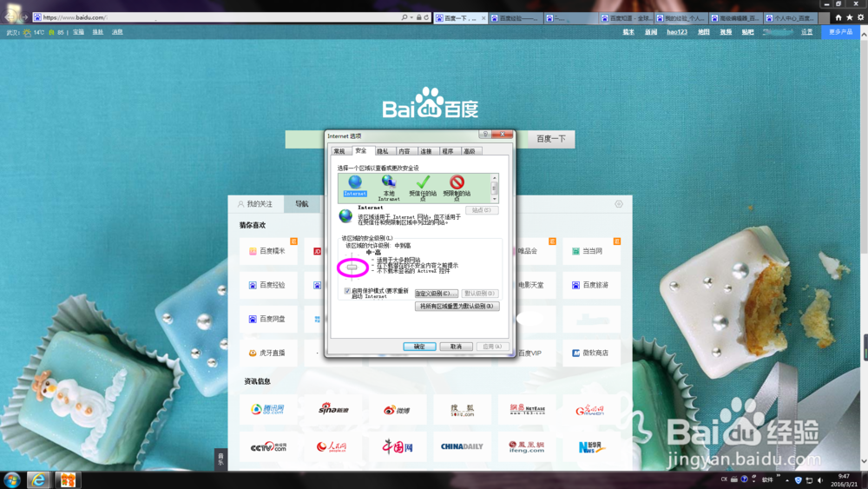
Task: Select the 本地 Intranet zone icon
Action: [389, 188]
